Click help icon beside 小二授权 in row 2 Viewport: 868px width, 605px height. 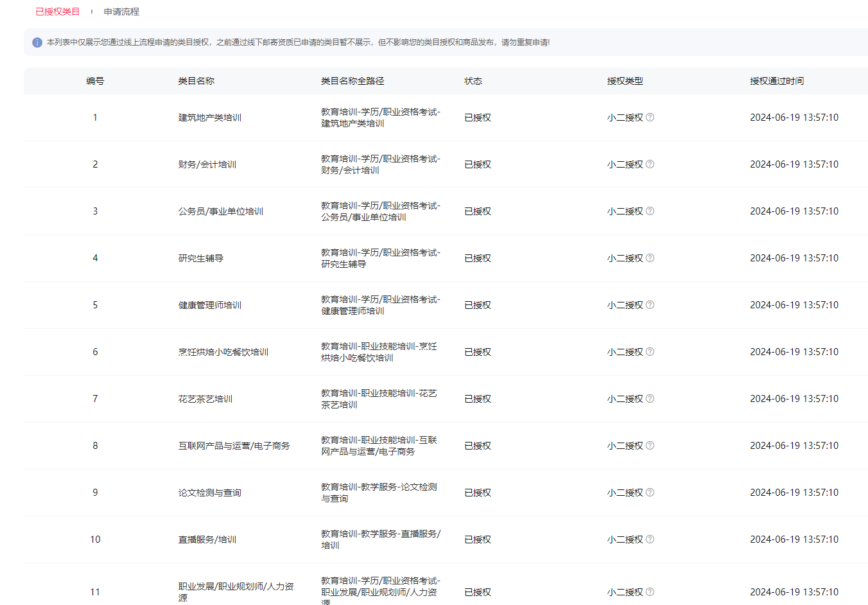pyautogui.click(x=650, y=164)
